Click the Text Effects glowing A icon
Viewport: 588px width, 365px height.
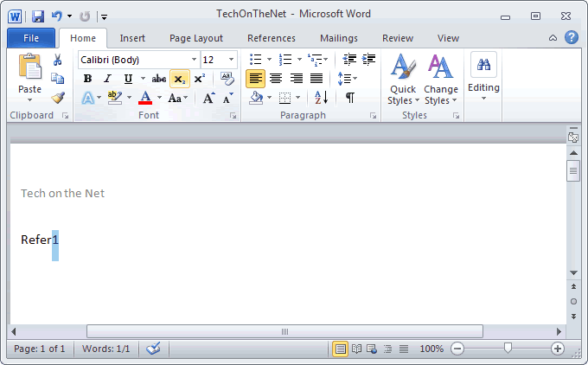click(x=87, y=99)
